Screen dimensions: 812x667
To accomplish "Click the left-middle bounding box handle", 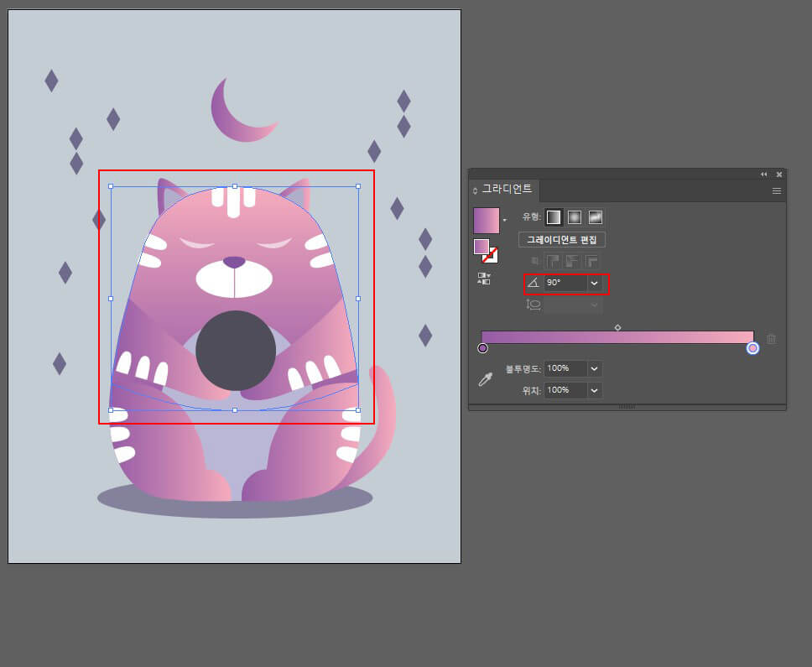I will (x=111, y=299).
